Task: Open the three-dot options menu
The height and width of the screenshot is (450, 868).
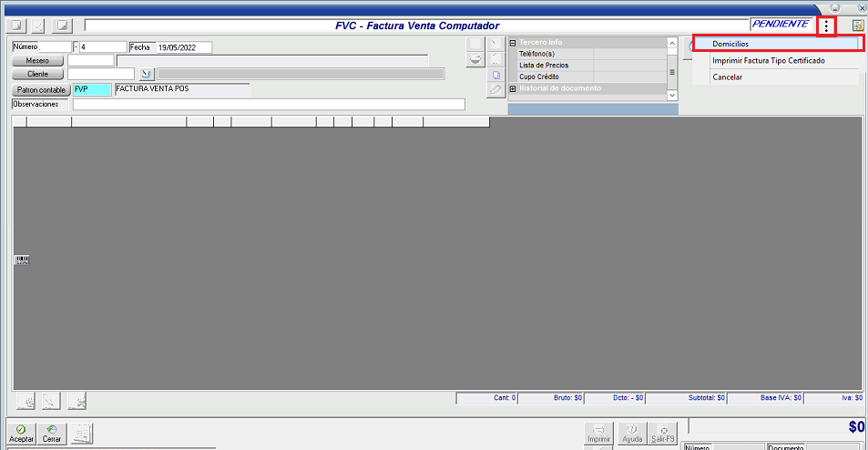Action: point(826,26)
